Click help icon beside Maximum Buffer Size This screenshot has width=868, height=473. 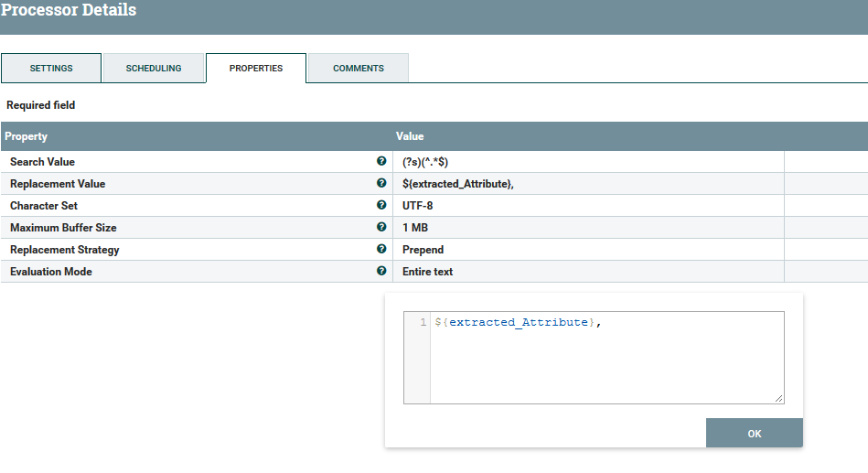tap(381, 227)
